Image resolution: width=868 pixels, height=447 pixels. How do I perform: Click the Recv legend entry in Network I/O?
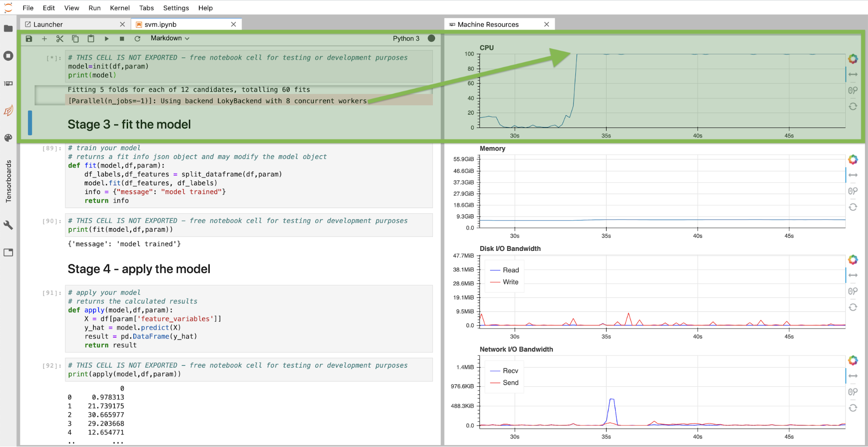(504, 371)
